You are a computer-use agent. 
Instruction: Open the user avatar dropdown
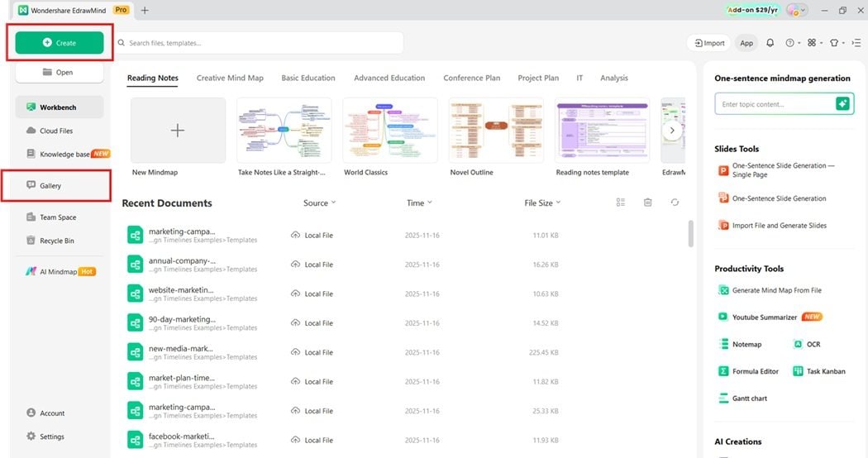click(796, 10)
